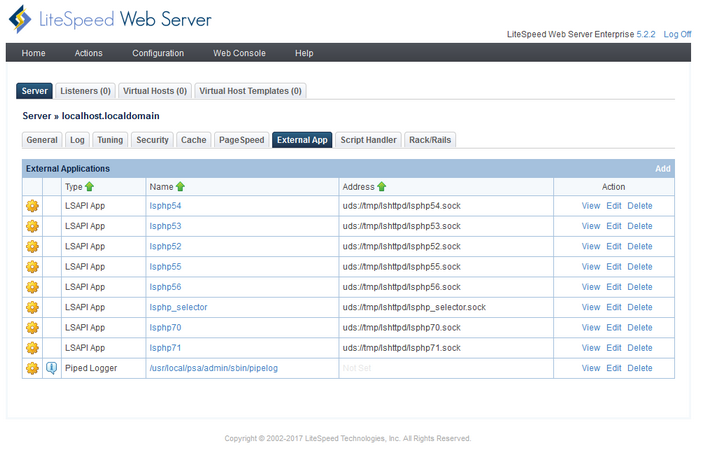
Task: Switch to Listeners (0) tab
Action: [x=85, y=91]
